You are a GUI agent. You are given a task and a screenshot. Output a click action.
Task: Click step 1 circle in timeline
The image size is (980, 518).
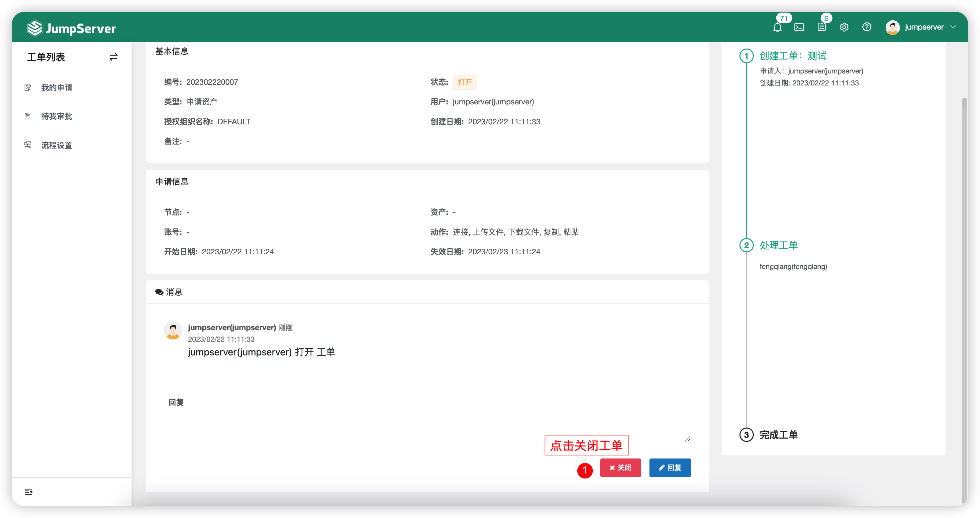pos(746,56)
